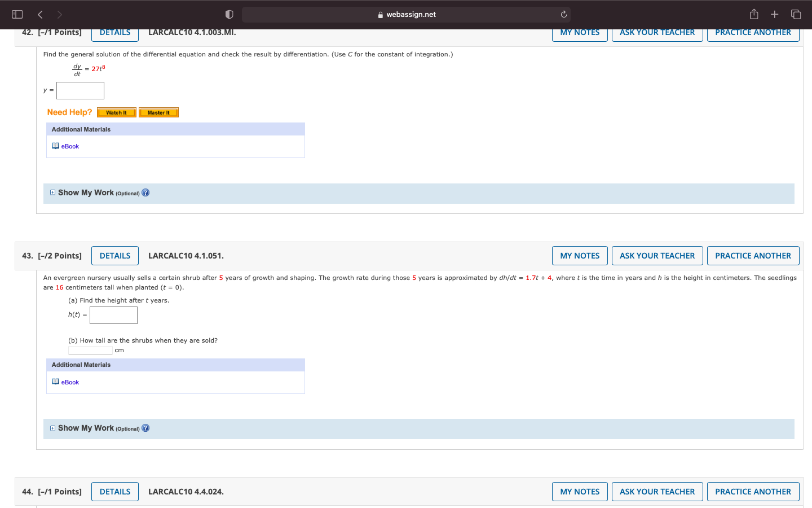
Task: Open MY NOTES for problem 43
Action: pyautogui.click(x=580, y=255)
